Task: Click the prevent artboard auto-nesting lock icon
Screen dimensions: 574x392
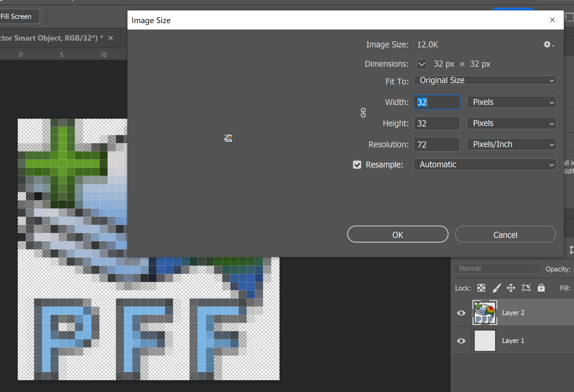Action: [526, 288]
